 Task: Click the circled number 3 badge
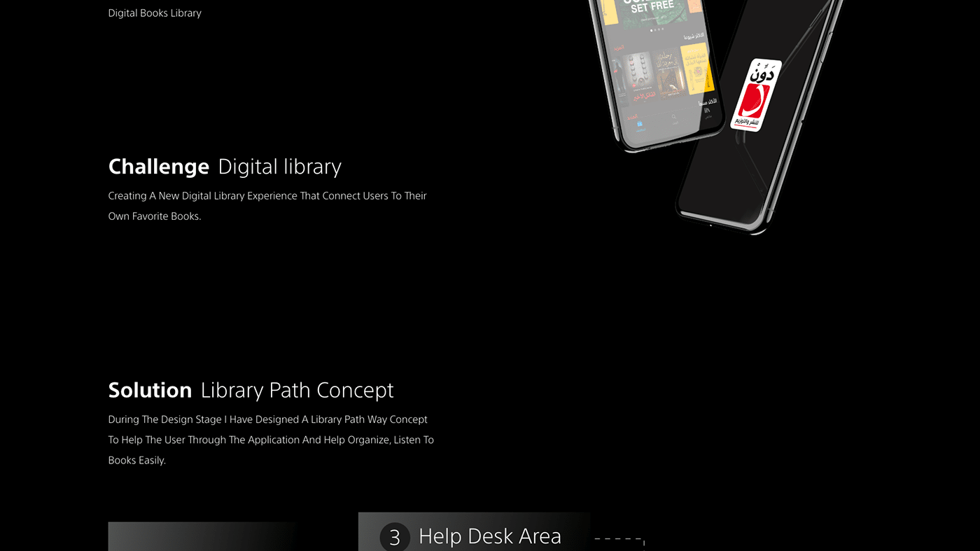[x=395, y=537]
